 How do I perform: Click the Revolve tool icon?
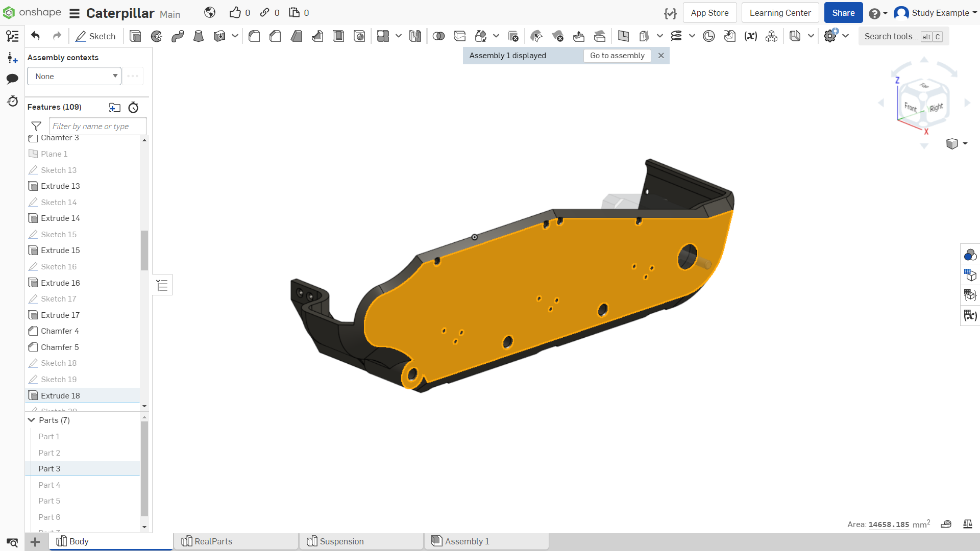[x=157, y=36]
